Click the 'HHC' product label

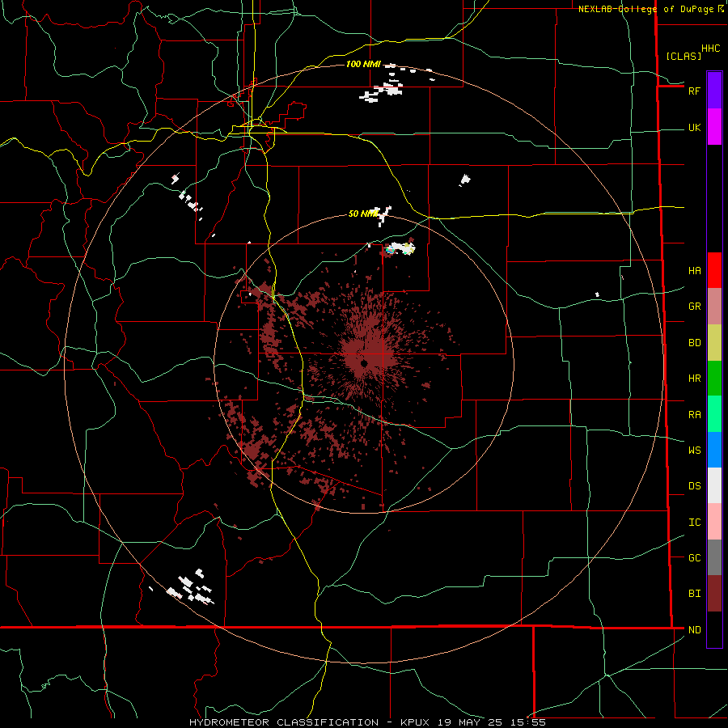(711, 49)
